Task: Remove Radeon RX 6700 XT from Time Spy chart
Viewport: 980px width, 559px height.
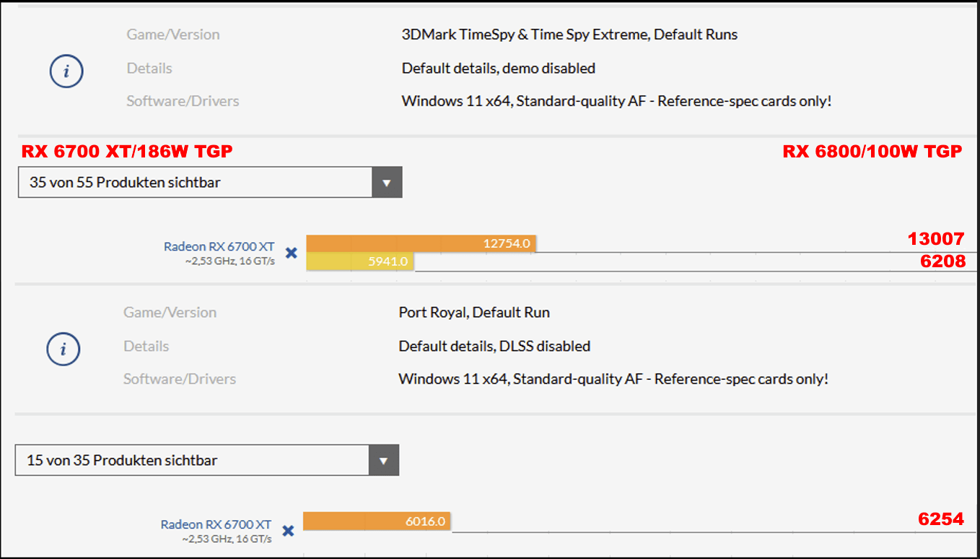Action: [291, 253]
